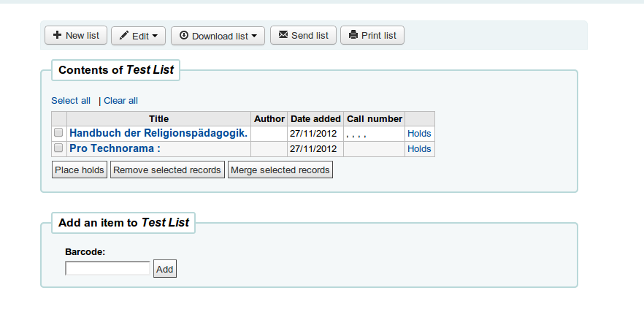Expand the Download list dropdown arrow
The height and width of the screenshot is (323, 644).
click(x=253, y=36)
